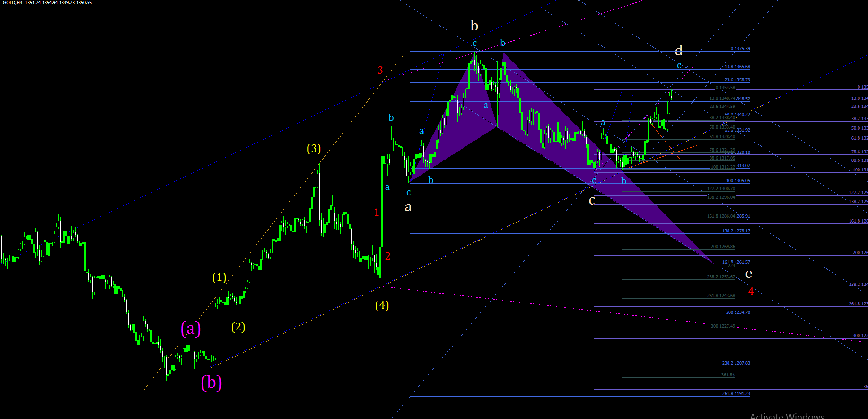Click the Fibonacci label "200 1234.70"
Screen dimensions: 868x419
(x=738, y=312)
